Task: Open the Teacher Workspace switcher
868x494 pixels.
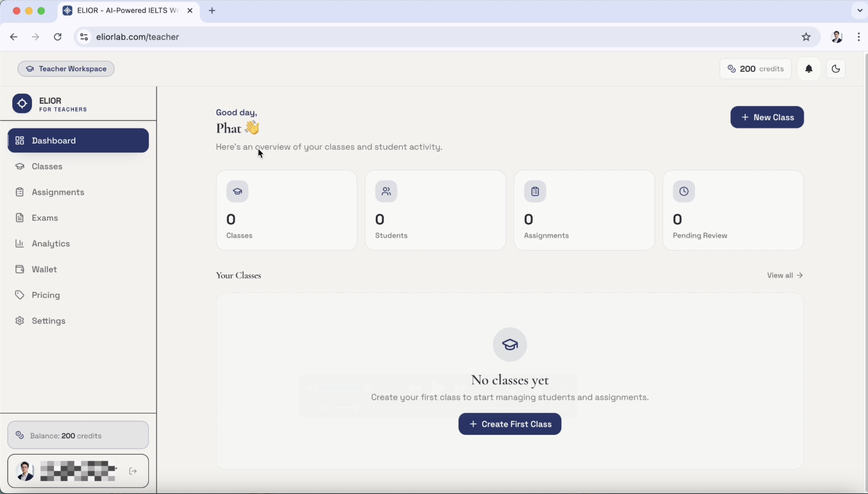Action: (x=66, y=69)
